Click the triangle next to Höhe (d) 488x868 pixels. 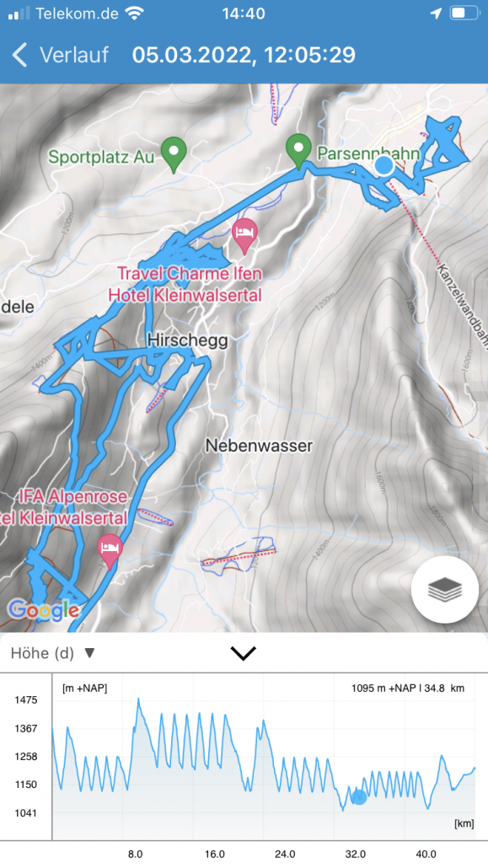point(89,654)
